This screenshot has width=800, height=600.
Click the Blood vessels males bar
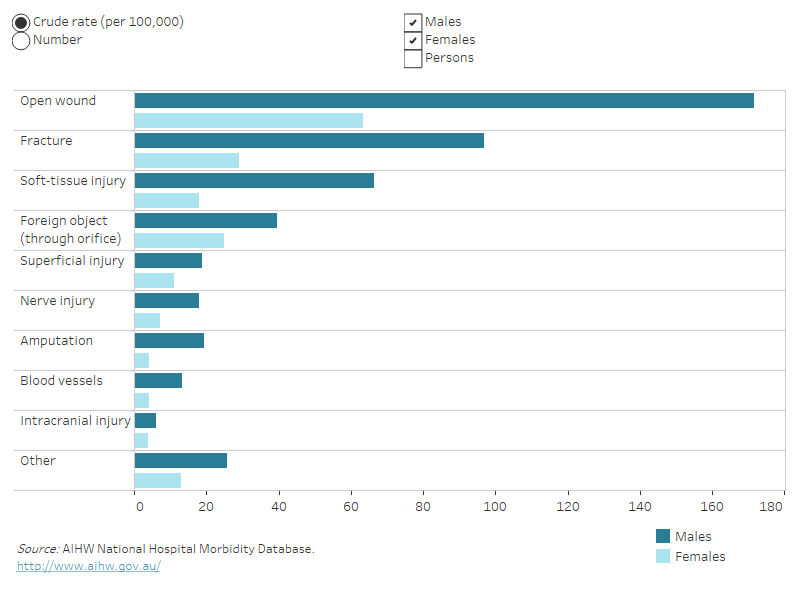(158, 380)
